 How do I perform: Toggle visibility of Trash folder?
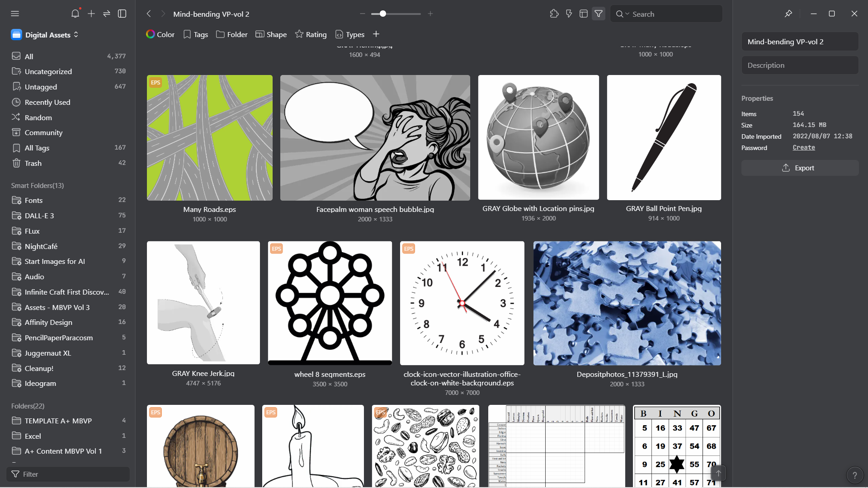[33, 163]
